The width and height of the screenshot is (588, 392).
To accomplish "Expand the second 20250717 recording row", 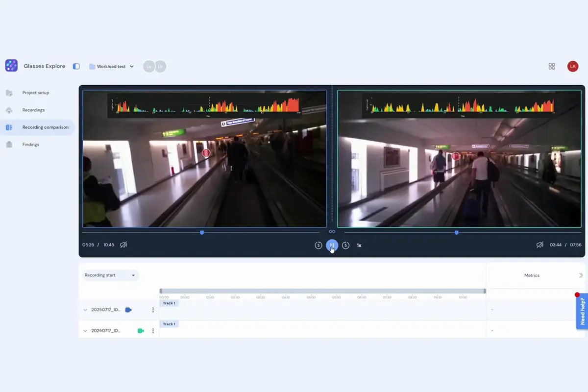I will coord(85,331).
